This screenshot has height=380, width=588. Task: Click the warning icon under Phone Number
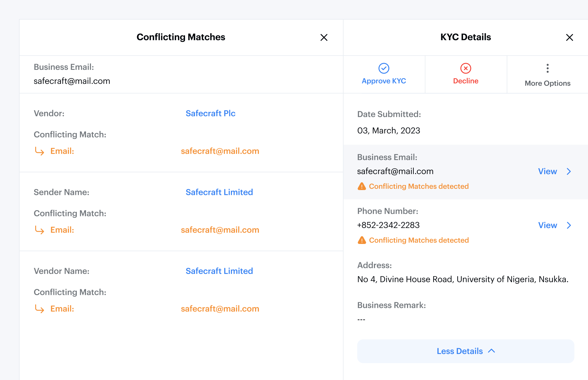[362, 240]
